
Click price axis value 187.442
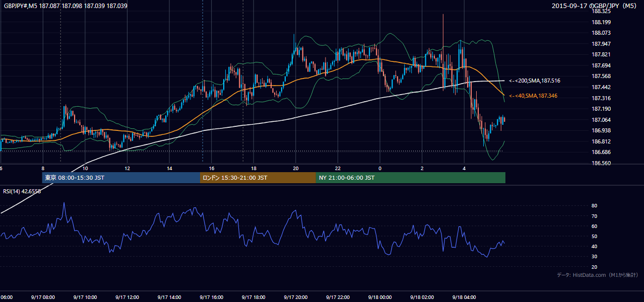601,87
